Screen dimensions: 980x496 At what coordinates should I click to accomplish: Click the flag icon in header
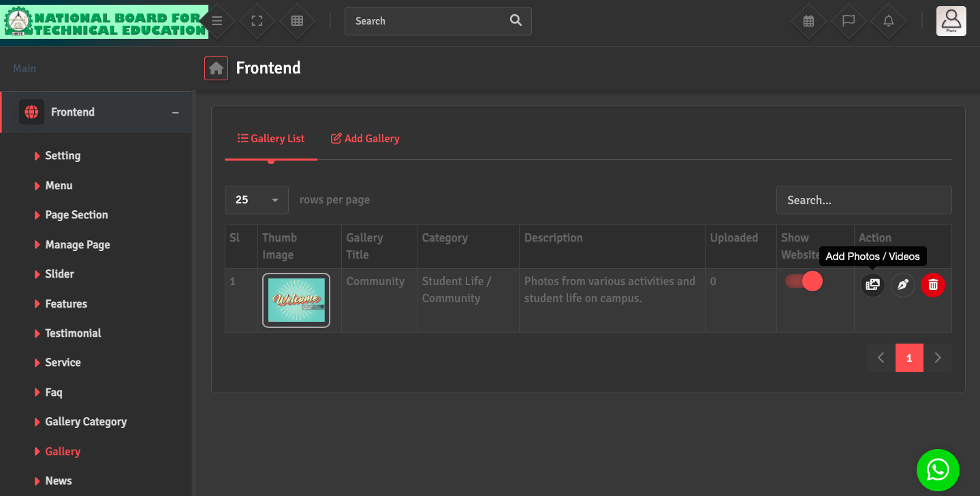point(849,21)
